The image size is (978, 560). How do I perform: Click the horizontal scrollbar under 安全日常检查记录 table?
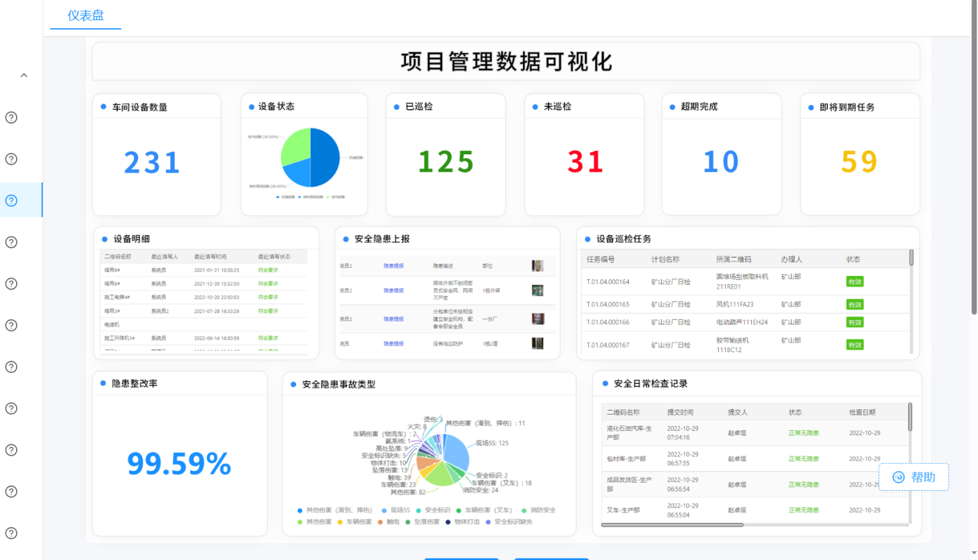tap(672, 524)
